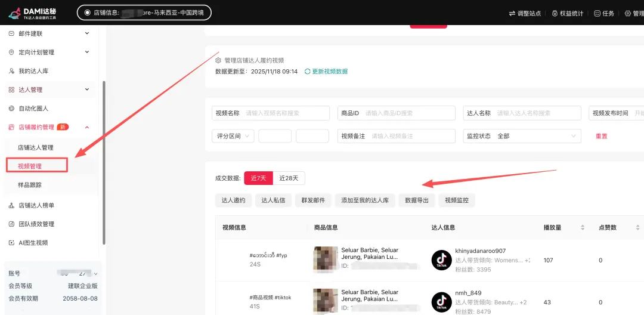The height and width of the screenshot is (315, 644).
Task: Open 店铺达人榜单 menu item
Action: pos(36,205)
